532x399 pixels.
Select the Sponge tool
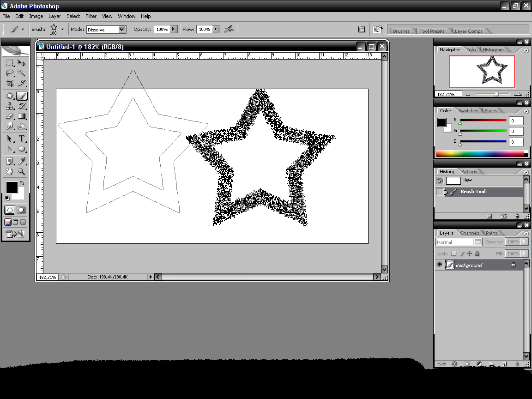21,127
